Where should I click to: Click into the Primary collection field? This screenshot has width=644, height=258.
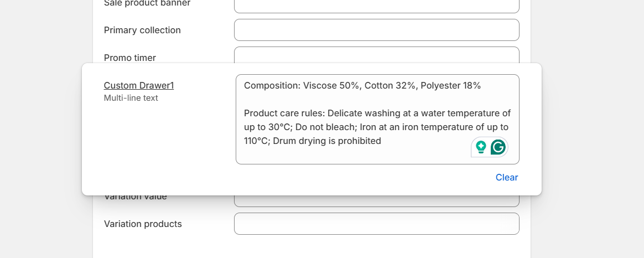point(376,30)
